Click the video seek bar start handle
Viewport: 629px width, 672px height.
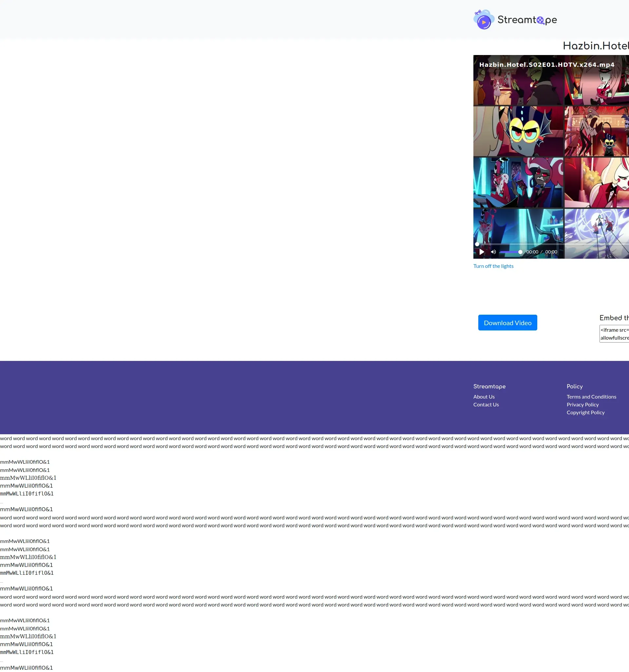pyautogui.click(x=477, y=244)
